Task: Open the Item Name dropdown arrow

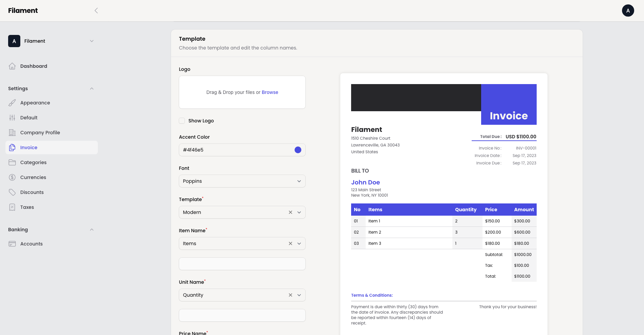Action: coord(299,243)
